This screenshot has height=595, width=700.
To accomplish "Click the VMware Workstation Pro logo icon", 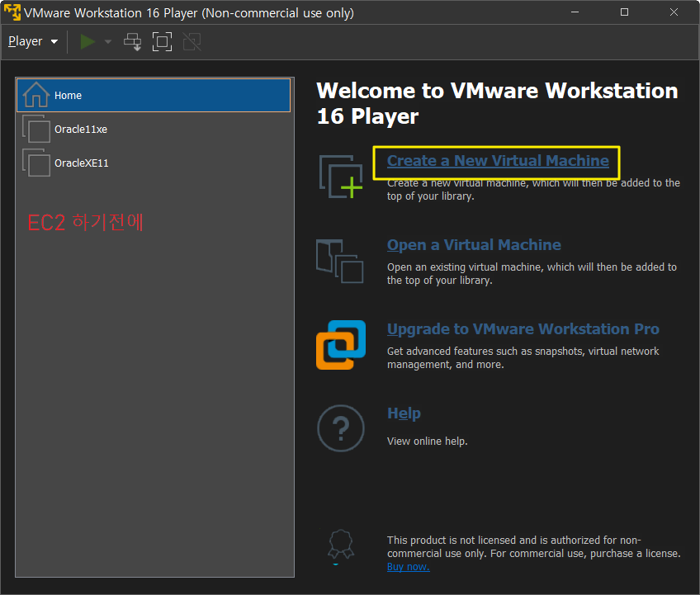I will point(341,345).
